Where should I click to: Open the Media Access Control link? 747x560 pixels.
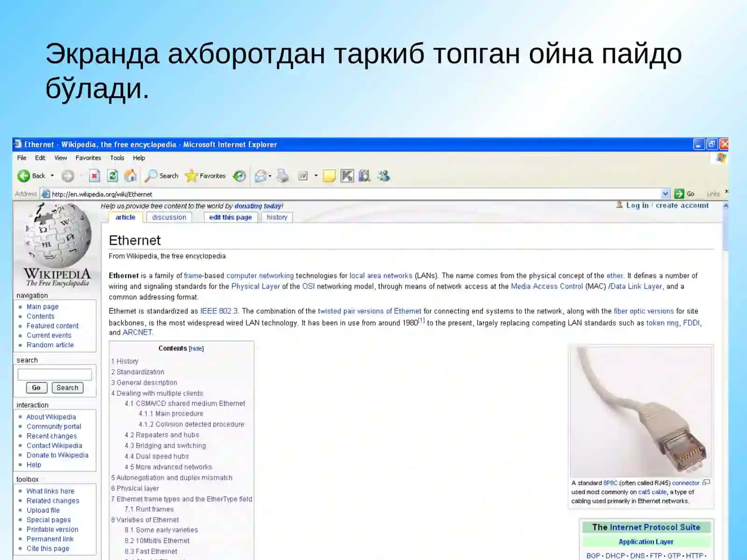click(547, 286)
